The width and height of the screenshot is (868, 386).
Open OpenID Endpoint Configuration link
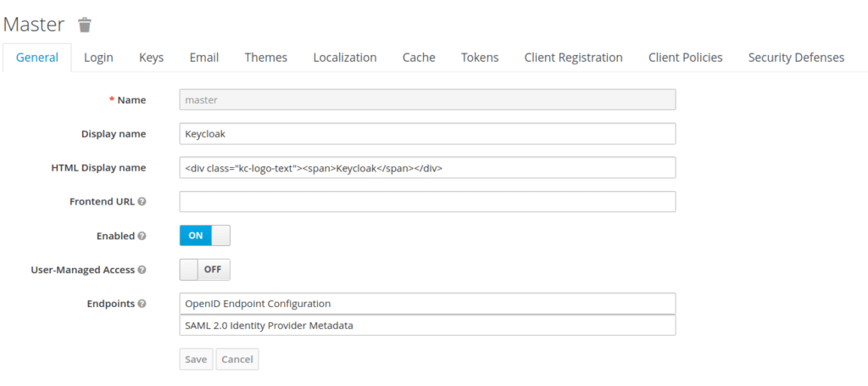pos(427,304)
